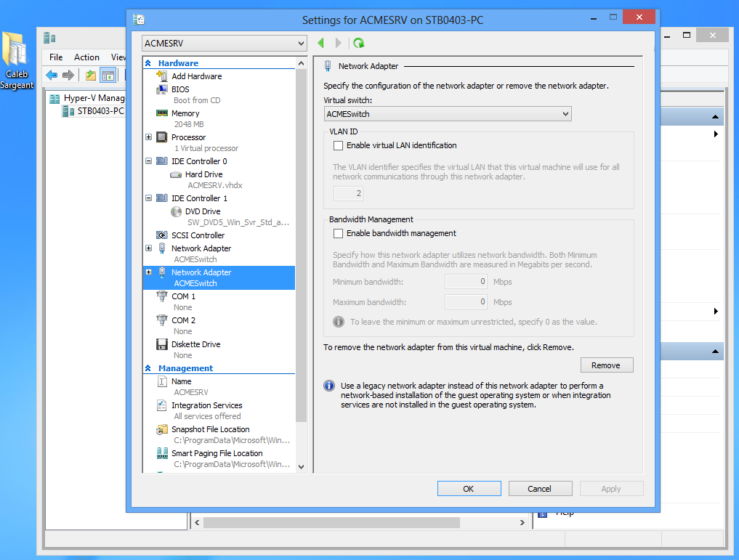The image size is (739, 560).
Task: Click the hardware list scroll down arrow
Action: (301, 467)
